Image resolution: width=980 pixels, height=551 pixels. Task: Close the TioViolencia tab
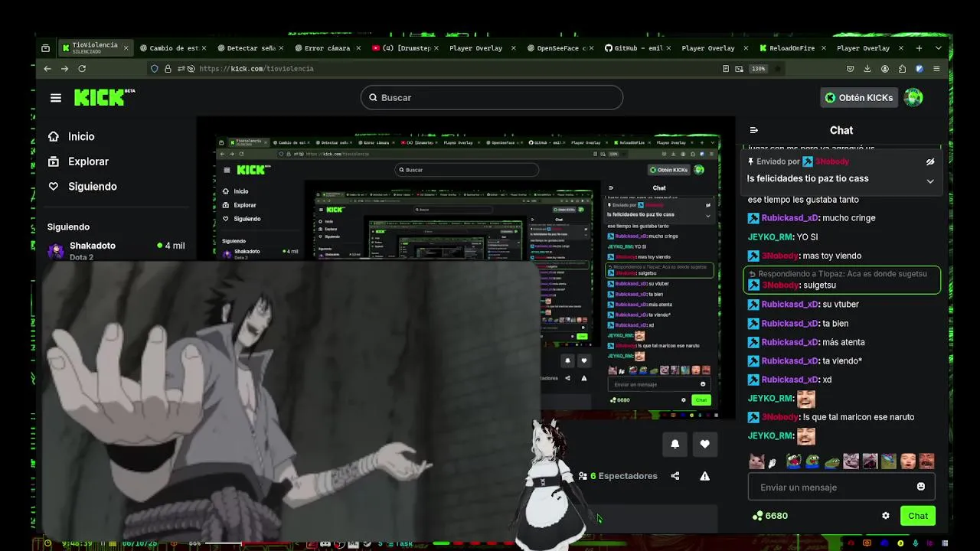[126, 48]
